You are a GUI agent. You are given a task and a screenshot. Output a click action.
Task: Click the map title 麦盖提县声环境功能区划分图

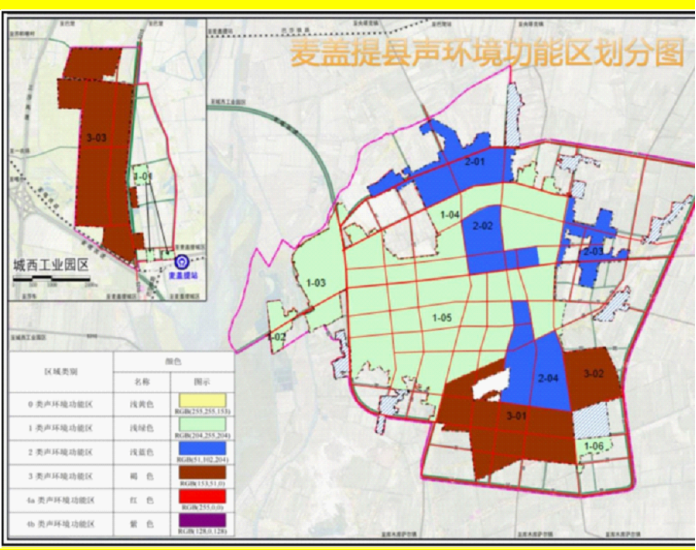click(487, 52)
